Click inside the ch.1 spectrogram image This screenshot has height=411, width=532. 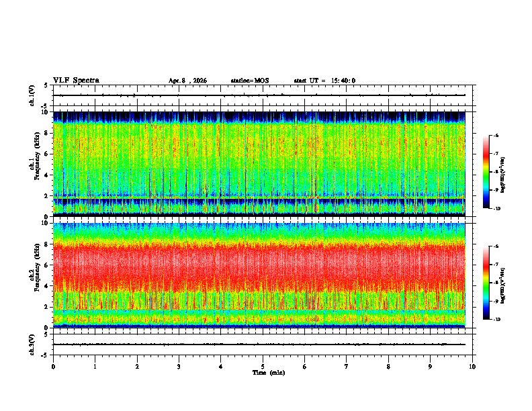tap(259, 164)
